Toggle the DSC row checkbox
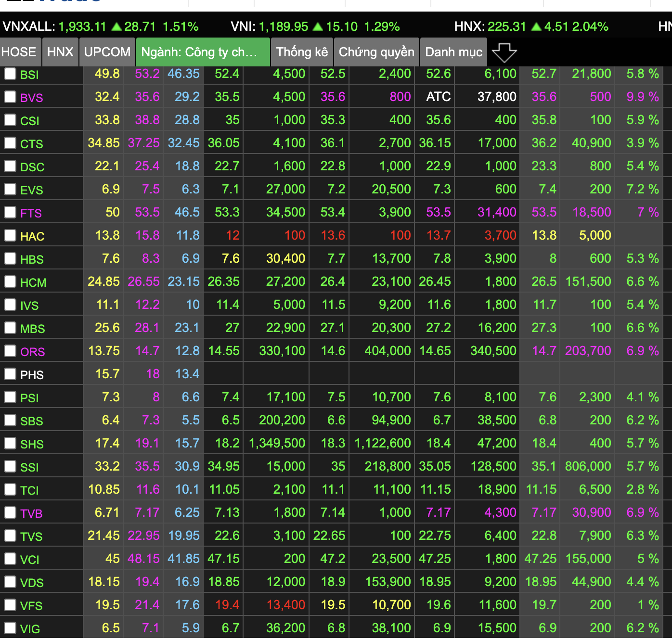 (10, 166)
